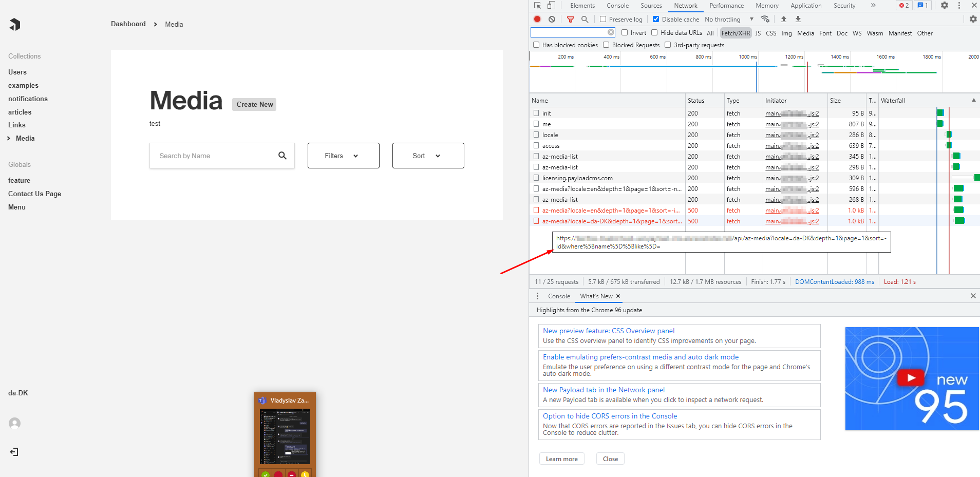Open the Filters dropdown
The width and height of the screenshot is (980, 477).
click(343, 156)
